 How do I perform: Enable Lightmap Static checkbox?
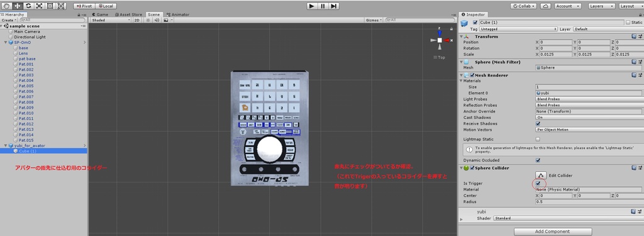click(538, 139)
